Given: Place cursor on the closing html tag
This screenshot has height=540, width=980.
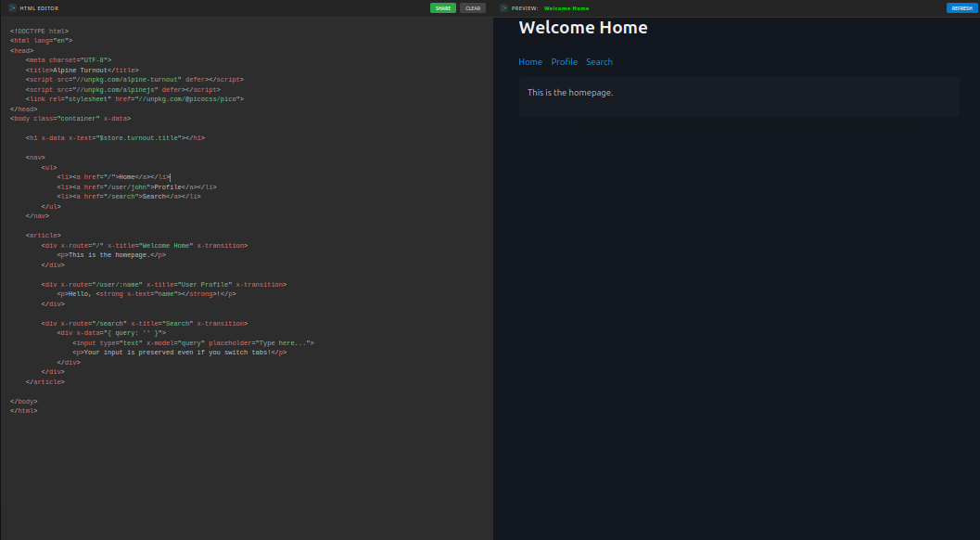Looking at the screenshot, I should tap(24, 411).
